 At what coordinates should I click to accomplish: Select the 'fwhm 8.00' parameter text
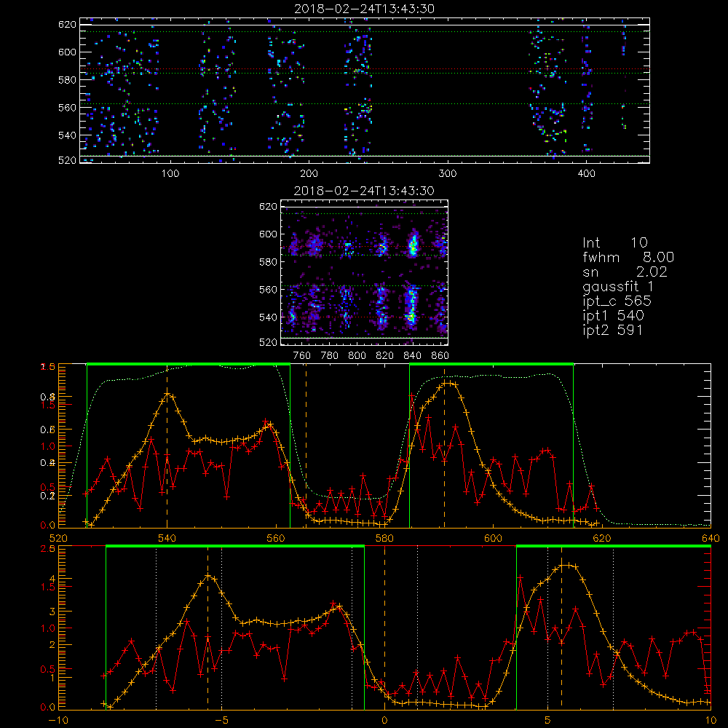(x=628, y=257)
